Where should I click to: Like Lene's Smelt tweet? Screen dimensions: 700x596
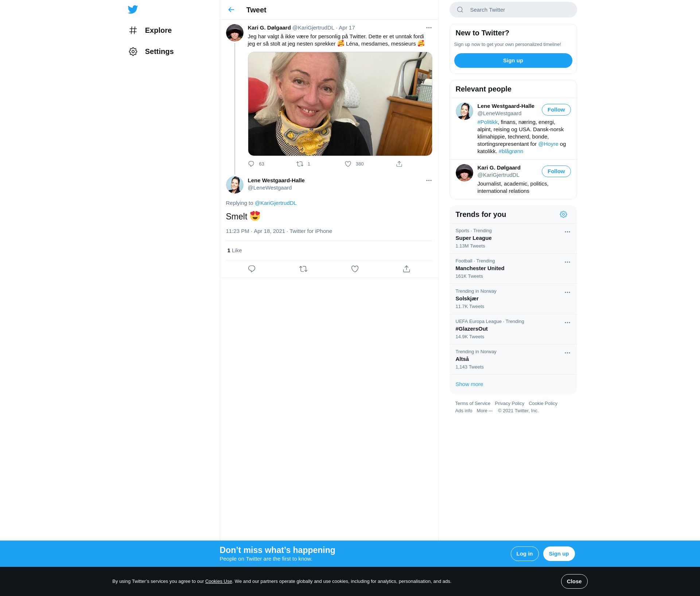click(x=355, y=269)
